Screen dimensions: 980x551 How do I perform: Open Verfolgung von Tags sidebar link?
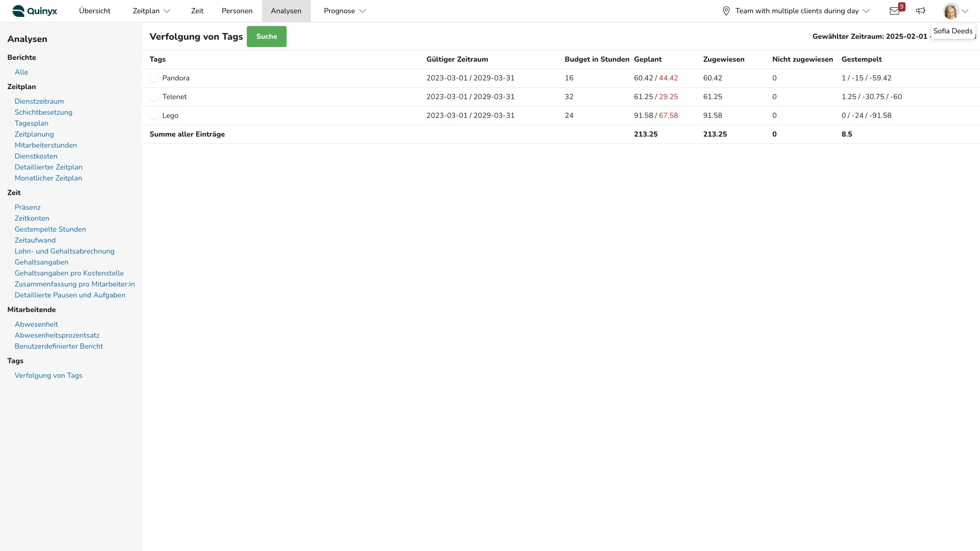click(48, 376)
